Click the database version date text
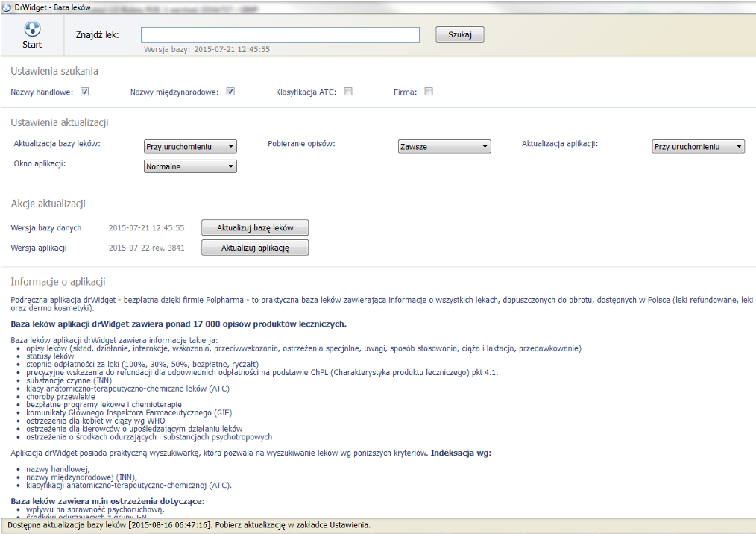 tap(146, 228)
